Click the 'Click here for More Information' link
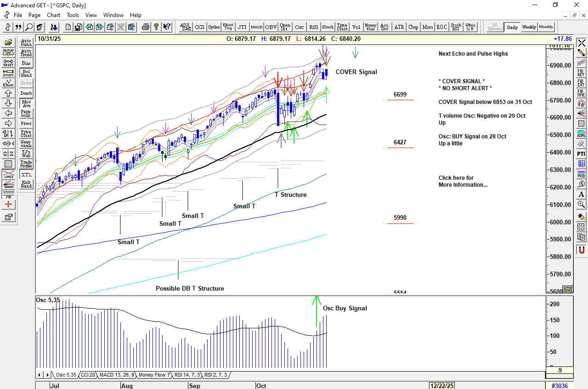The width and height of the screenshot is (588, 389). coord(463,181)
